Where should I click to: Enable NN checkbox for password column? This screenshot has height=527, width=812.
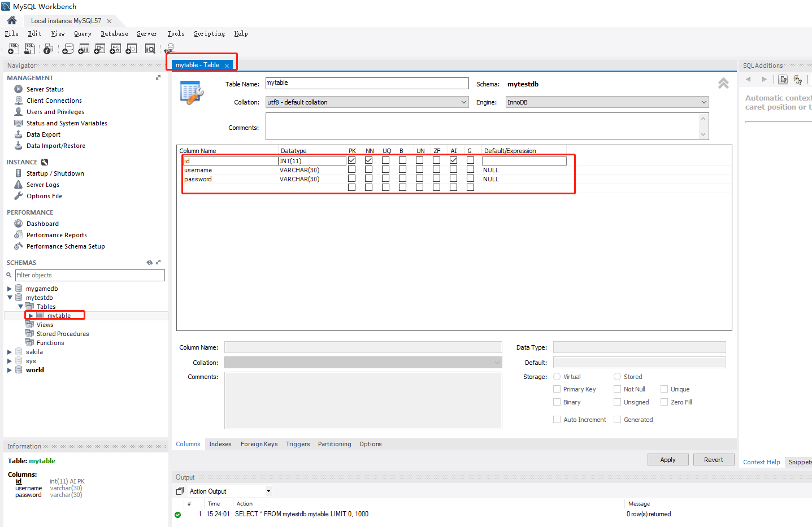pyautogui.click(x=368, y=178)
